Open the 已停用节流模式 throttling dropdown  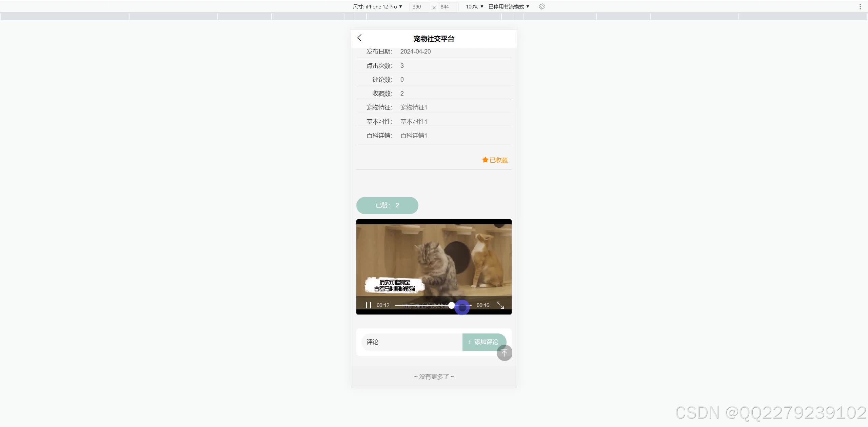509,6
